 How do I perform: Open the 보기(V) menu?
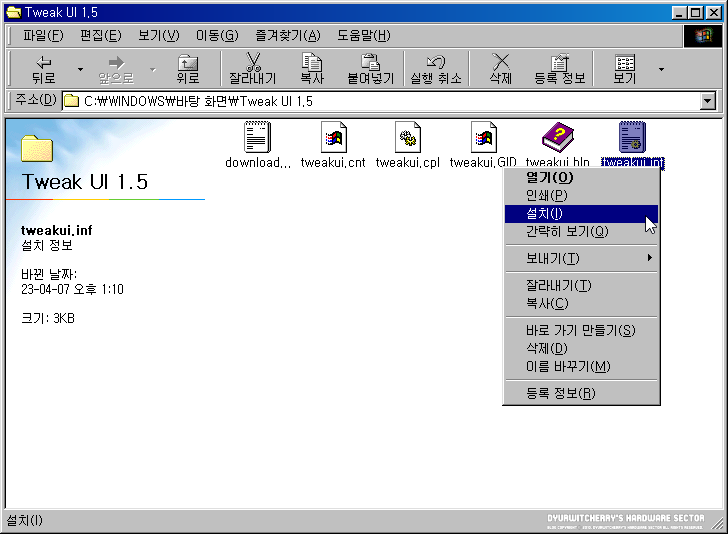(x=159, y=36)
